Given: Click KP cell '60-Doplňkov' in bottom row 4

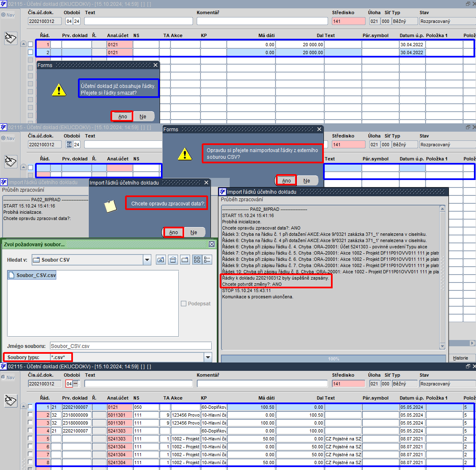Looking at the screenshot, I should click(x=213, y=430).
